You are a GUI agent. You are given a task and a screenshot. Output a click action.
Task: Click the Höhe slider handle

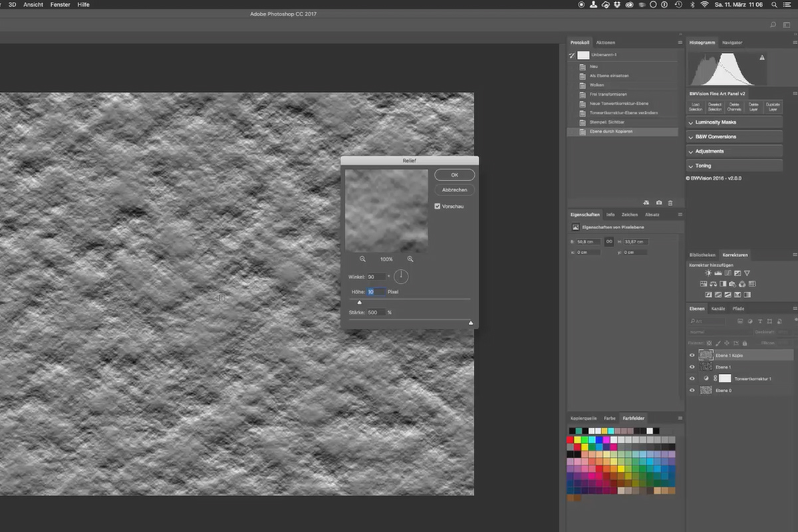tap(360, 303)
